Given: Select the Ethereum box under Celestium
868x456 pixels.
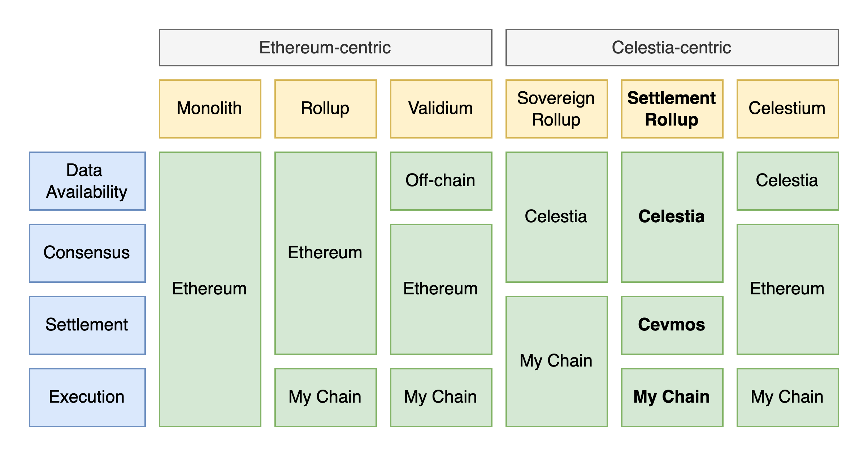Looking at the screenshot, I should tap(787, 289).
